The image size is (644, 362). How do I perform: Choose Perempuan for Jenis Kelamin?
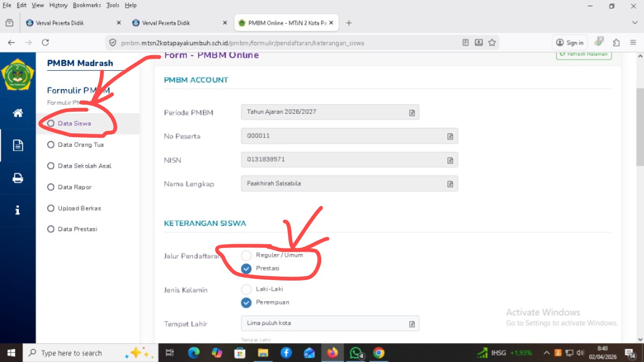[246, 303]
